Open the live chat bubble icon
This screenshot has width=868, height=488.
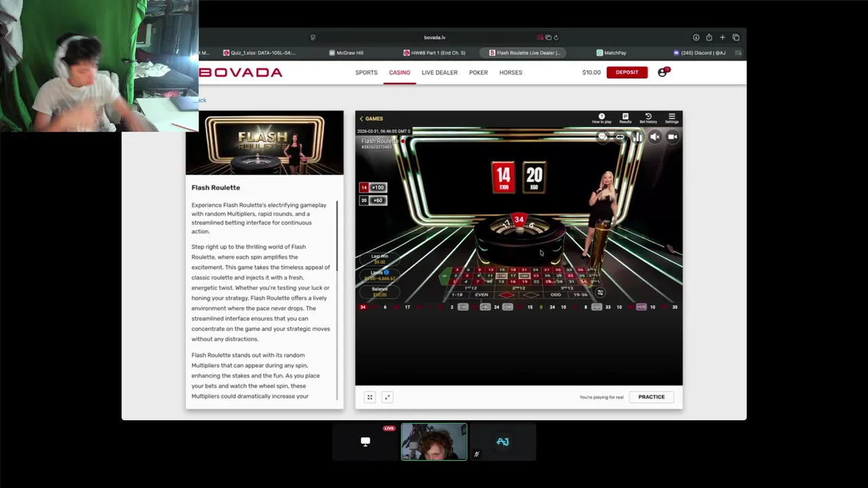click(602, 137)
